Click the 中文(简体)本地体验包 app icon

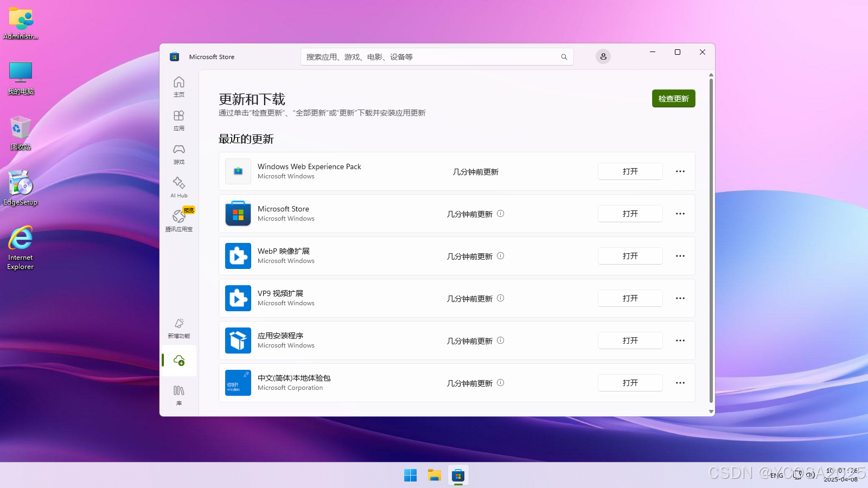coord(238,383)
